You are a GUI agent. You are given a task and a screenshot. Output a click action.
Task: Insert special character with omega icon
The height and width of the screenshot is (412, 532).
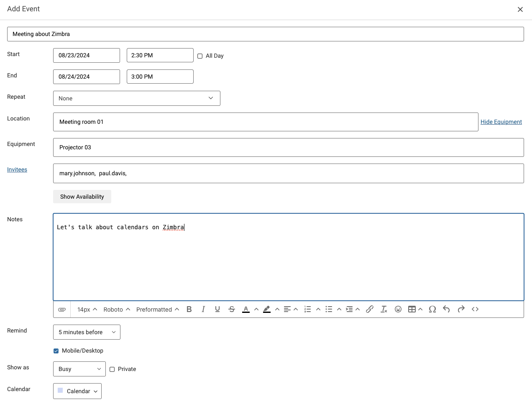[432, 309]
